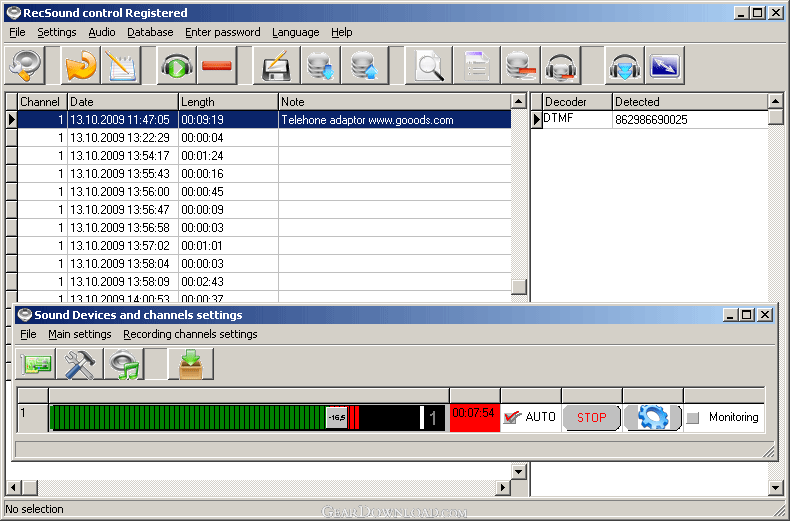Screen dimensions: 790x521
Task: Open the Main settings menu
Action: (80, 334)
